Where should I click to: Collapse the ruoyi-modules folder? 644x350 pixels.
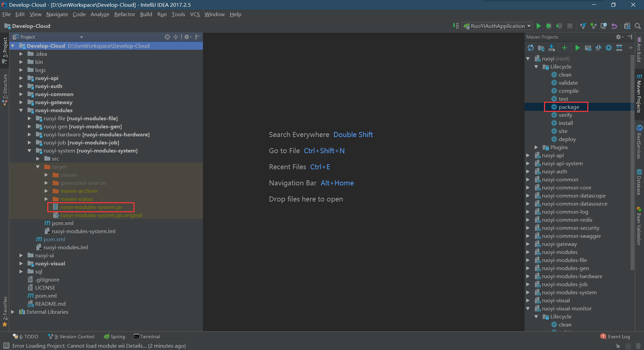[21, 111]
